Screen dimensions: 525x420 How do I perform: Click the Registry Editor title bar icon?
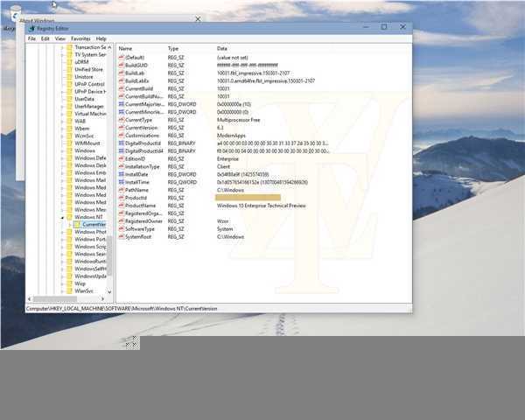click(32, 29)
